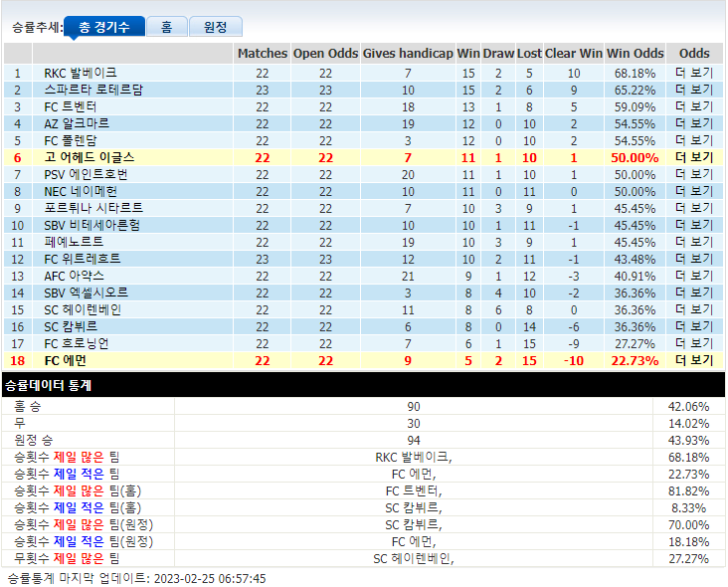This screenshot has width=728, height=587.
Task: Click the 50.00% value for 고 어헤드 이글스
Action: (635, 158)
